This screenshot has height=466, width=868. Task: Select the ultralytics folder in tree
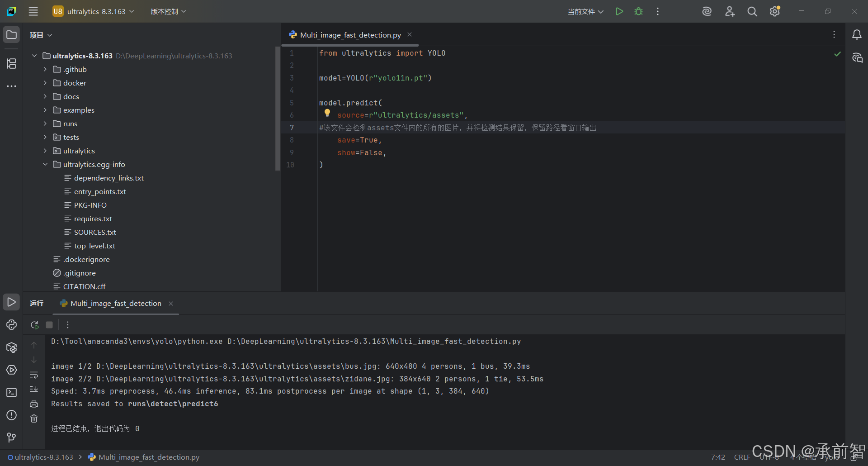(x=79, y=151)
